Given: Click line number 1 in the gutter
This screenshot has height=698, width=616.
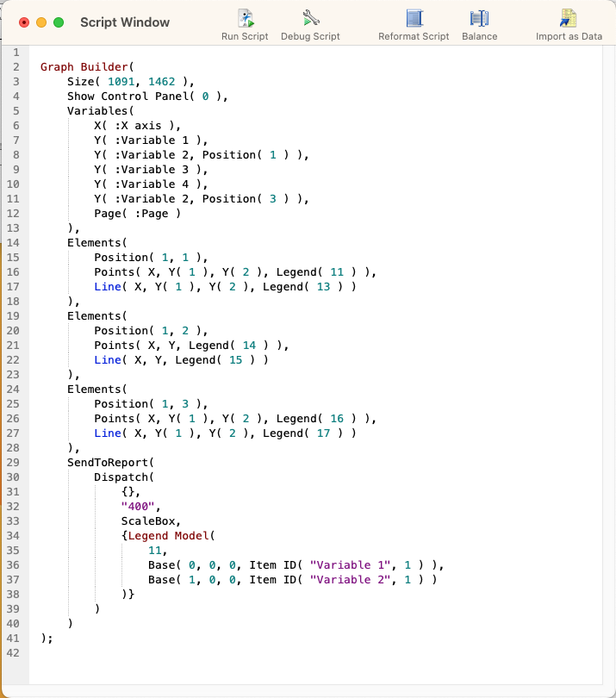Looking at the screenshot, I should [x=16, y=53].
